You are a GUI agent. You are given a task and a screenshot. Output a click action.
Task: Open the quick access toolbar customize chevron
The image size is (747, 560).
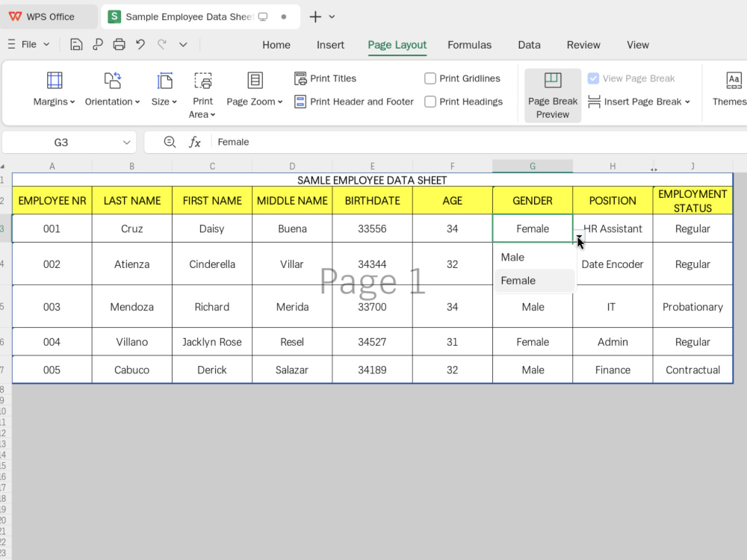[x=183, y=45]
